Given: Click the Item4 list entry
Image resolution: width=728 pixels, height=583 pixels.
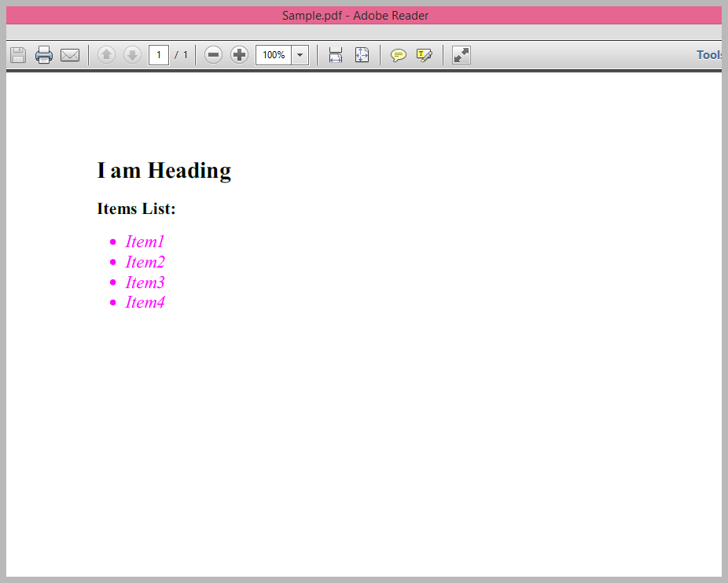Looking at the screenshot, I should click(x=145, y=302).
